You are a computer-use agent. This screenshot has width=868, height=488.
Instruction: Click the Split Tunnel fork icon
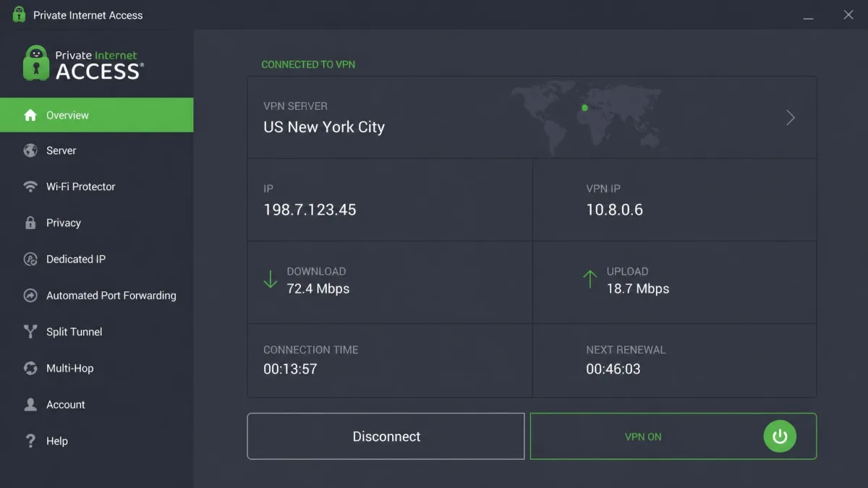pyautogui.click(x=30, y=332)
